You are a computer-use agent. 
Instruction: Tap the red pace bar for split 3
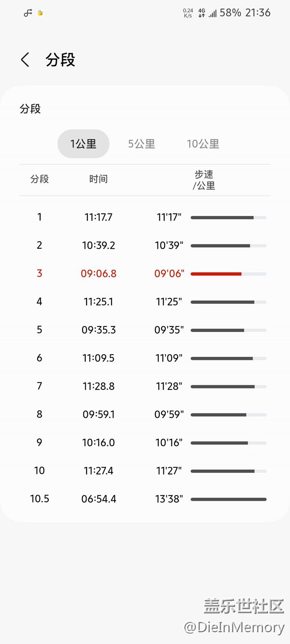(216, 274)
